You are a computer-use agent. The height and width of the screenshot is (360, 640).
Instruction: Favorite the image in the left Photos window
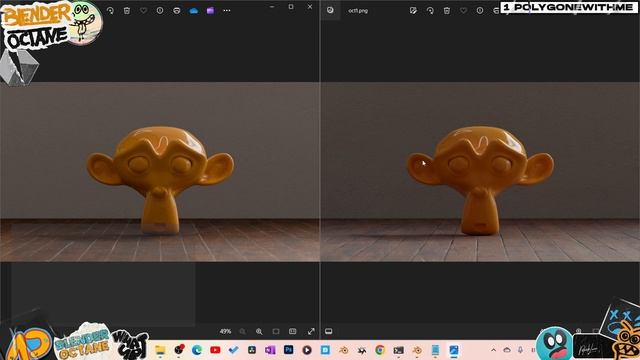144,11
